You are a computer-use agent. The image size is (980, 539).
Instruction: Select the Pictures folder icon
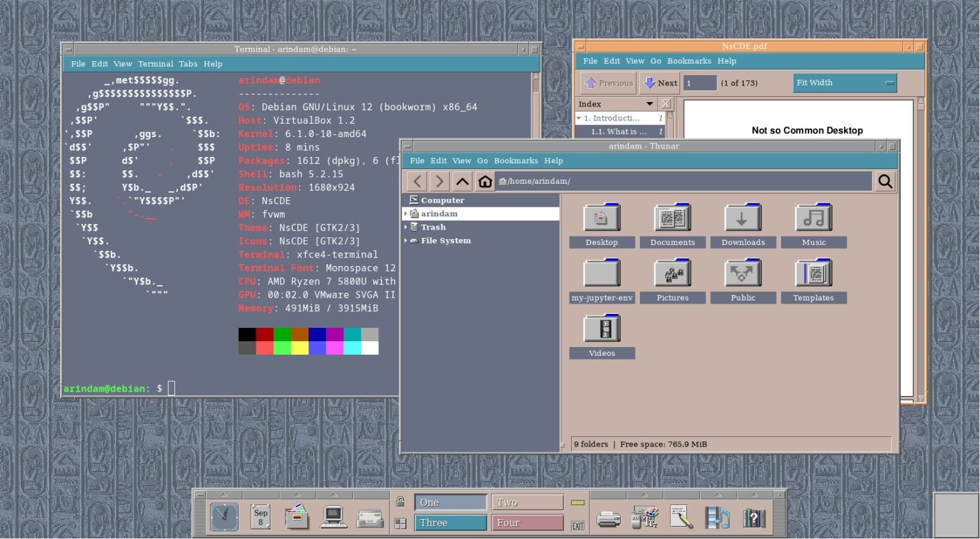coord(672,273)
